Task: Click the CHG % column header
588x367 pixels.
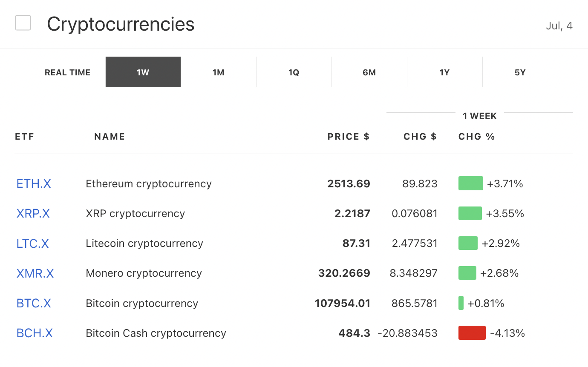Action: tap(477, 137)
